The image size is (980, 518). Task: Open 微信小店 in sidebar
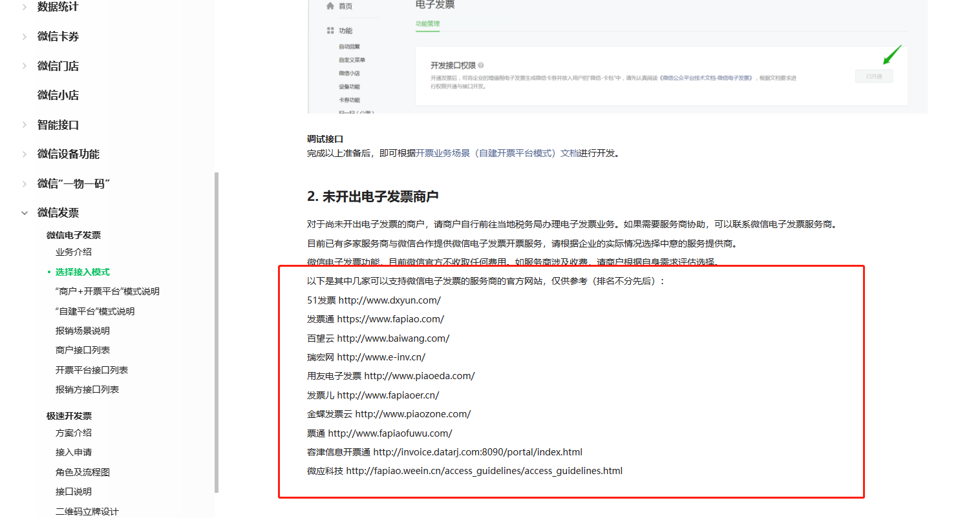58,95
